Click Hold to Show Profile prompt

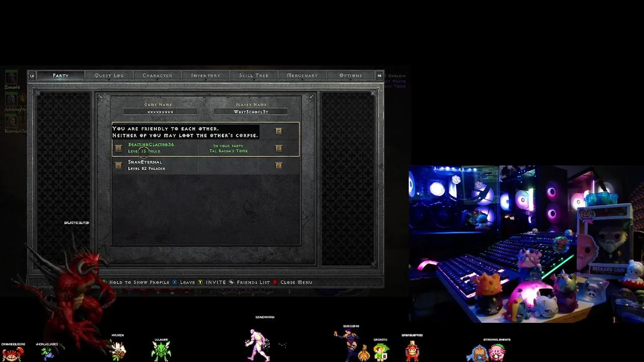pos(135,283)
